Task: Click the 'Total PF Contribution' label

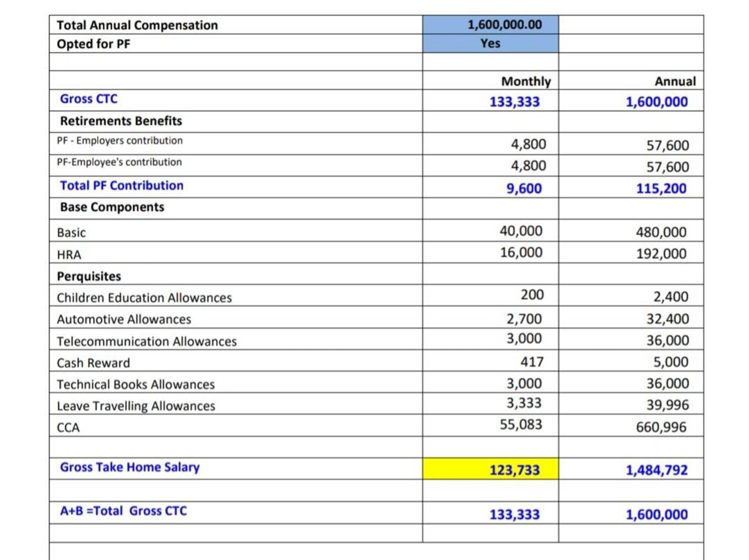Action: tap(122, 186)
